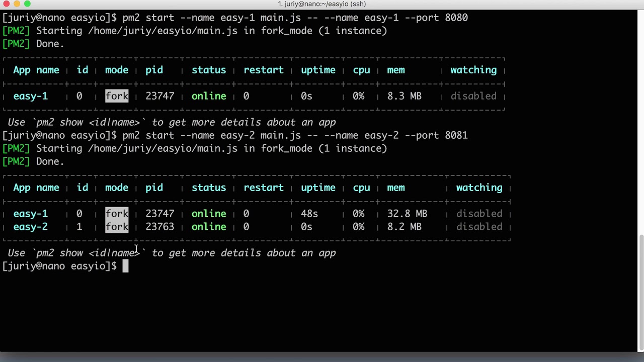The width and height of the screenshot is (644, 362).
Task: Click the '48s' uptime value
Action: click(309, 214)
